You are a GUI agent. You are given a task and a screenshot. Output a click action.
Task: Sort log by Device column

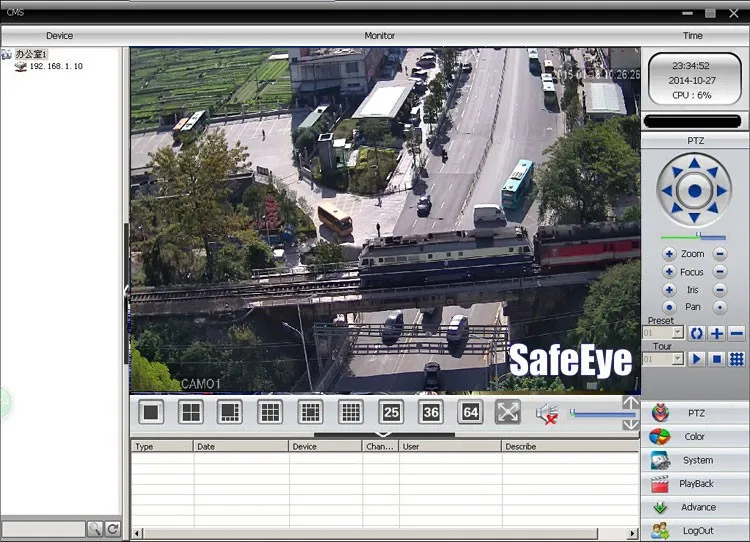coord(325,446)
